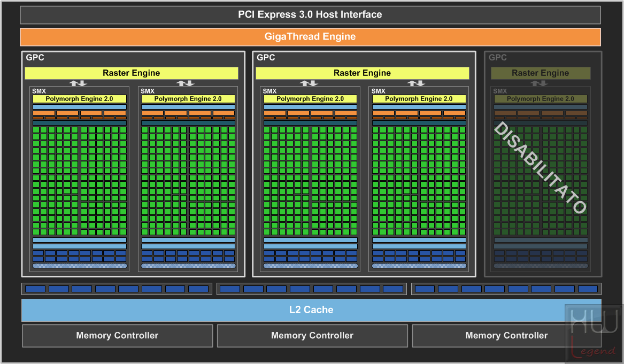Click the SMX label in middle GPC's right unit

379,91
